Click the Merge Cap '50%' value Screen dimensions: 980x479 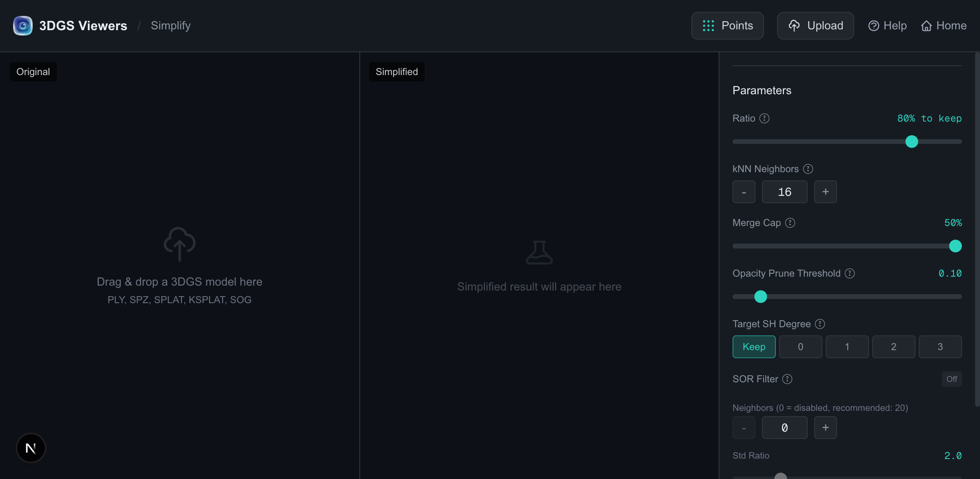click(953, 223)
